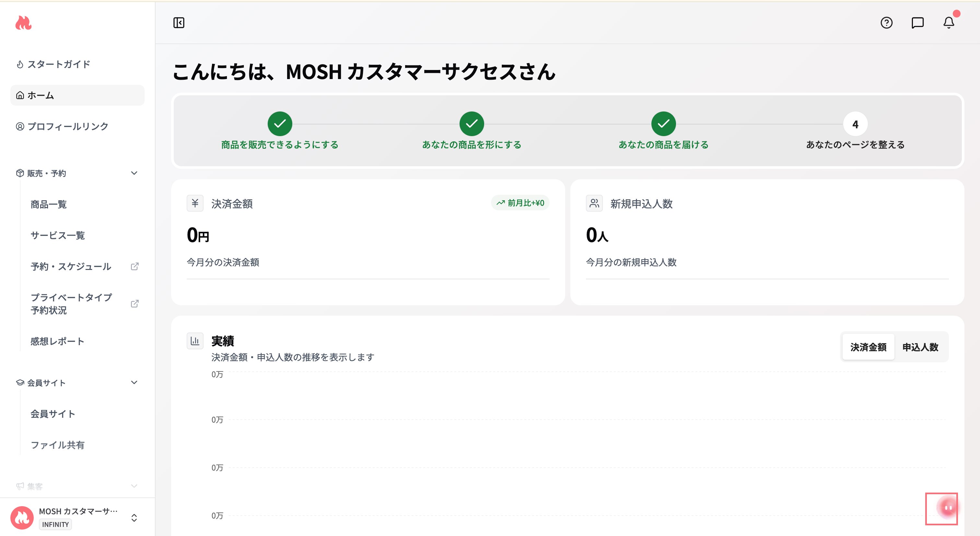Click the INFINITY plan badge
Image resolution: width=980 pixels, height=536 pixels.
pyautogui.click(x=55, y=524)
